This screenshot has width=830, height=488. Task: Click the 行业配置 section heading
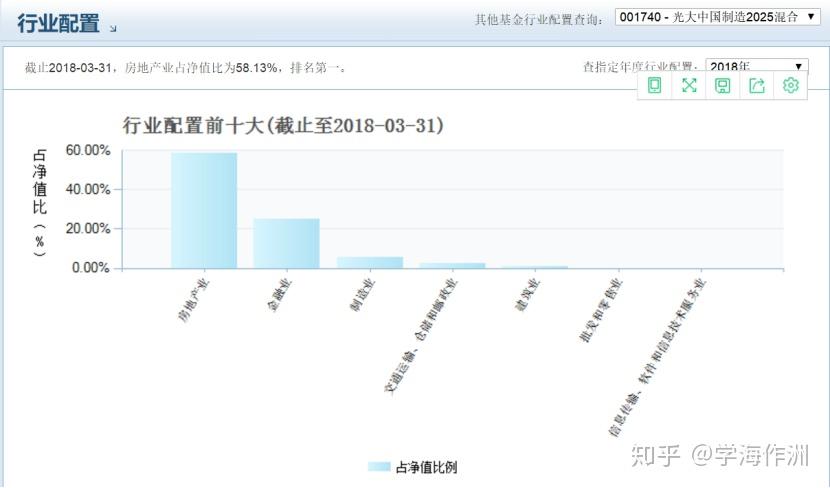58,23
